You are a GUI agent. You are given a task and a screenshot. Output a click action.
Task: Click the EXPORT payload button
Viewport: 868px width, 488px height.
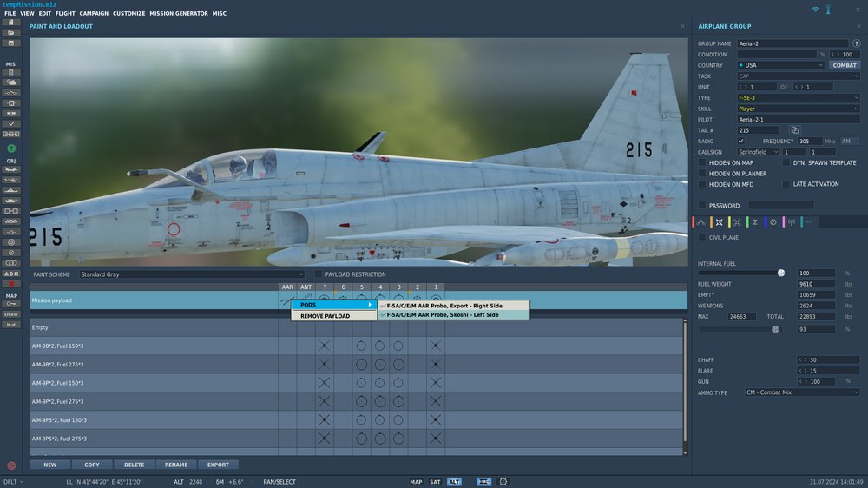[x=218, y=465]
